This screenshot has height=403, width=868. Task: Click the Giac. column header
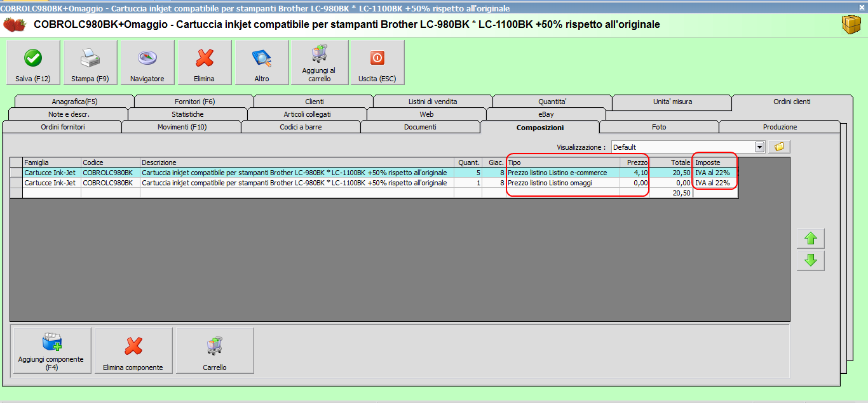click(494, 162)
